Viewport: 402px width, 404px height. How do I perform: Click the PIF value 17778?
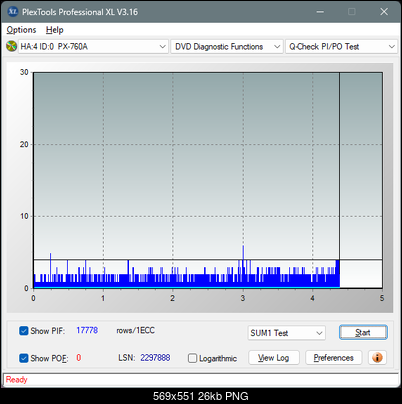pyautogui.click(x=87, y=330)
